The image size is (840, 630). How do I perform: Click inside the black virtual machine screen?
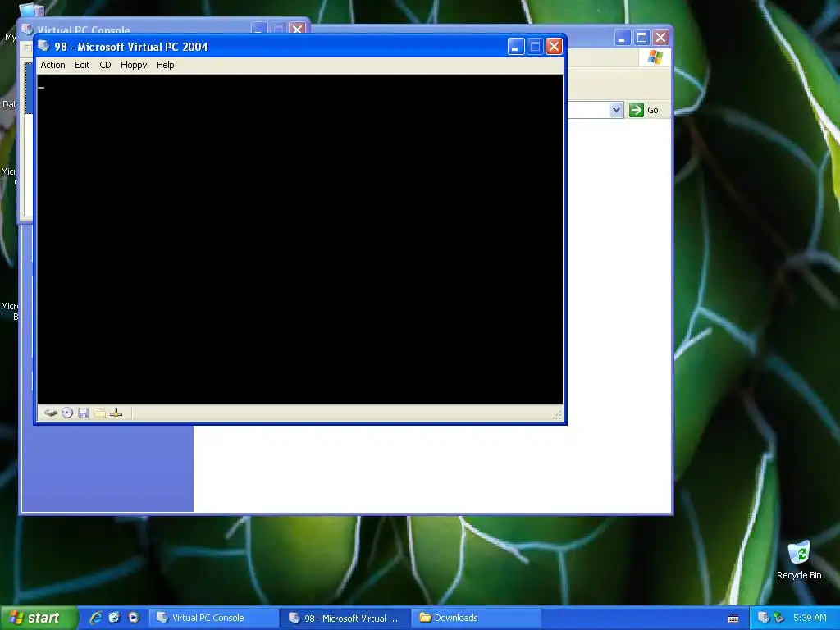tap(300, 240)
